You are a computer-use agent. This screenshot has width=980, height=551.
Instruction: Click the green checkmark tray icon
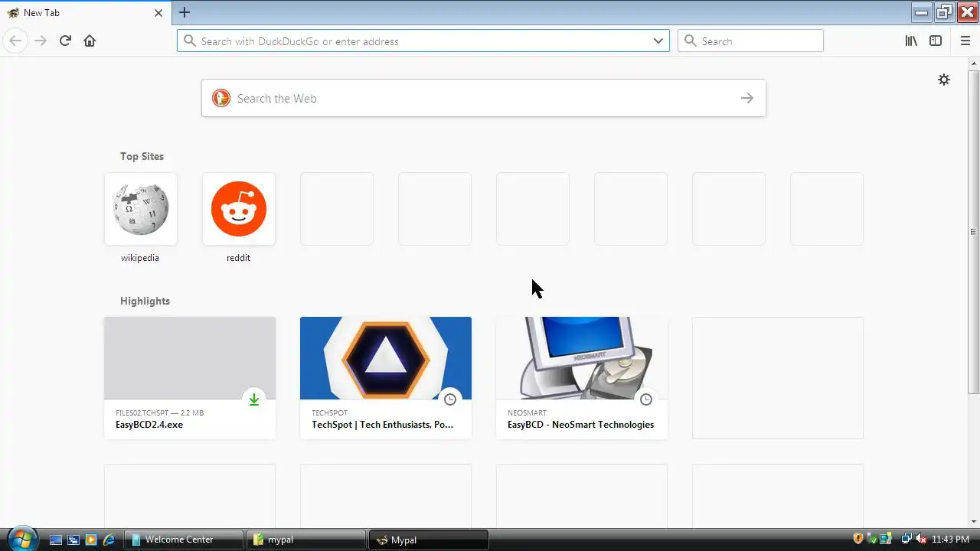coord(872,539)
